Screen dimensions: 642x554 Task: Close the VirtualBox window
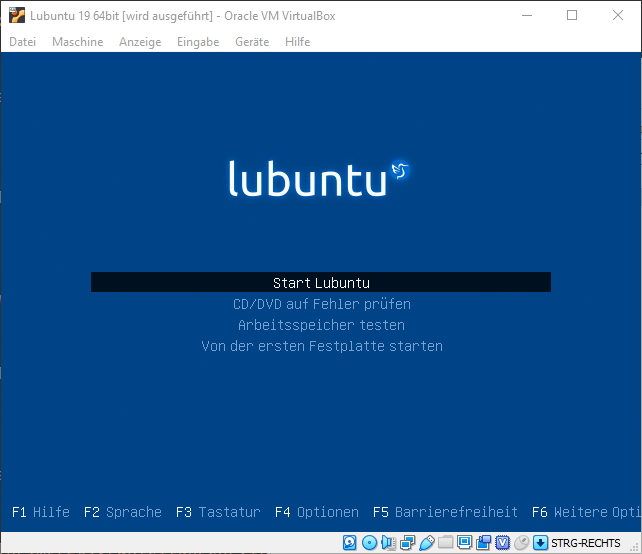pos(618,16)
